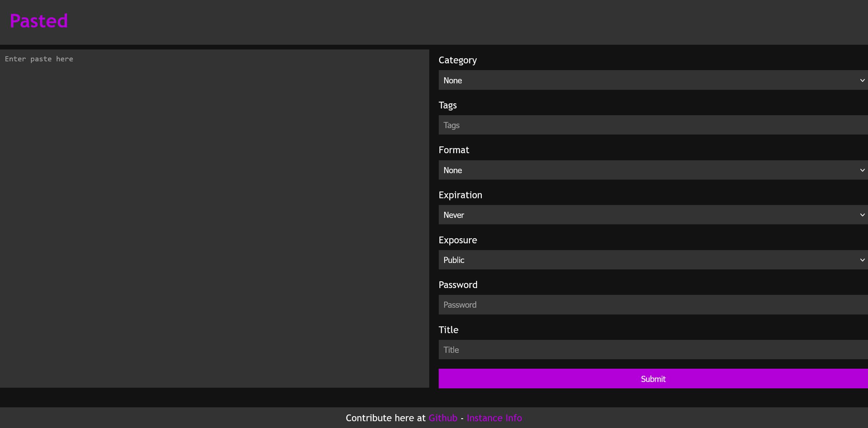Viewport: 868px width, 428px height.
Task: Open the Github contribution link
Action: pyautogui.click(x=443, y=418)
